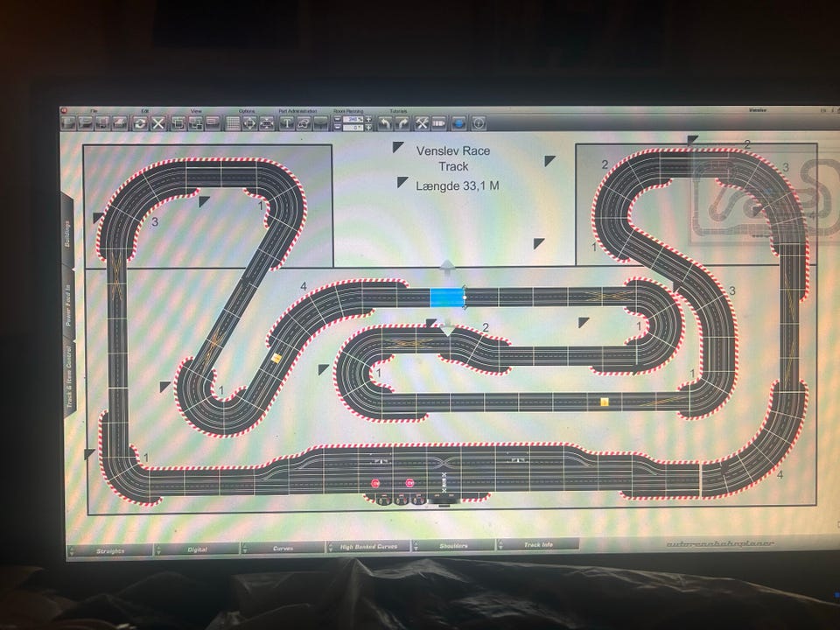
Task: Click the redo arrow icon
Action: point(402,123)
